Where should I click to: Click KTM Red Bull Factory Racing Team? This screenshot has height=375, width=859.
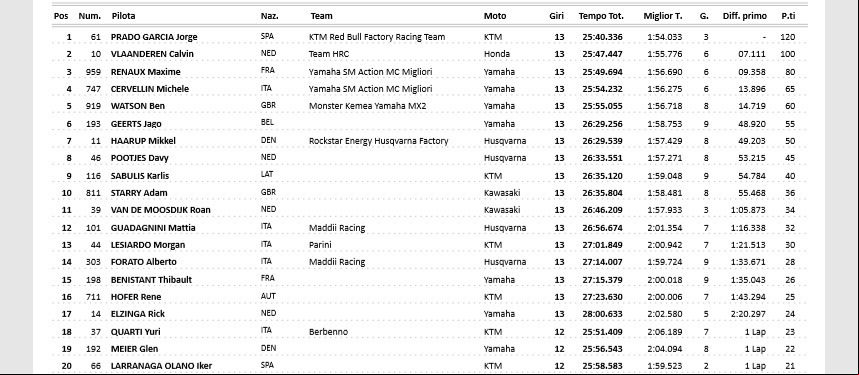377,37
